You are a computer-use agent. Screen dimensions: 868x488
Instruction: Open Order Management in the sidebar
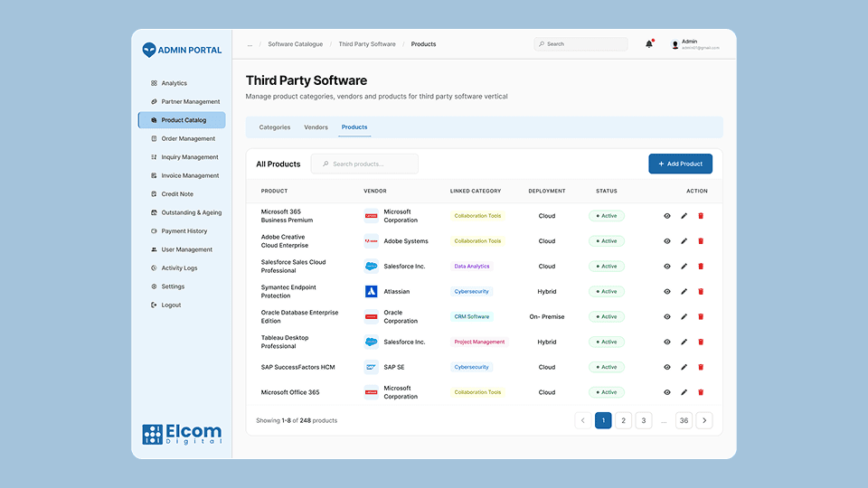[x=188, y=139]
